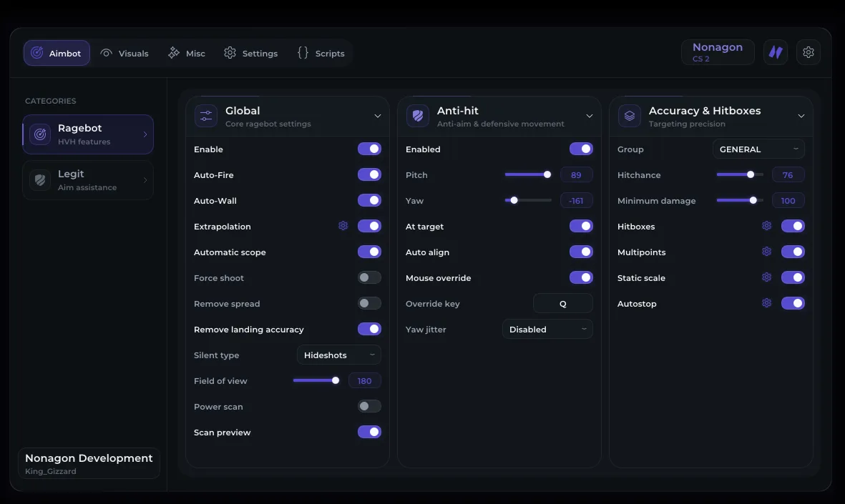Viewport: 845px width, 504px height.
Task: Toggle Automatic scope switch
Action: 369,252
